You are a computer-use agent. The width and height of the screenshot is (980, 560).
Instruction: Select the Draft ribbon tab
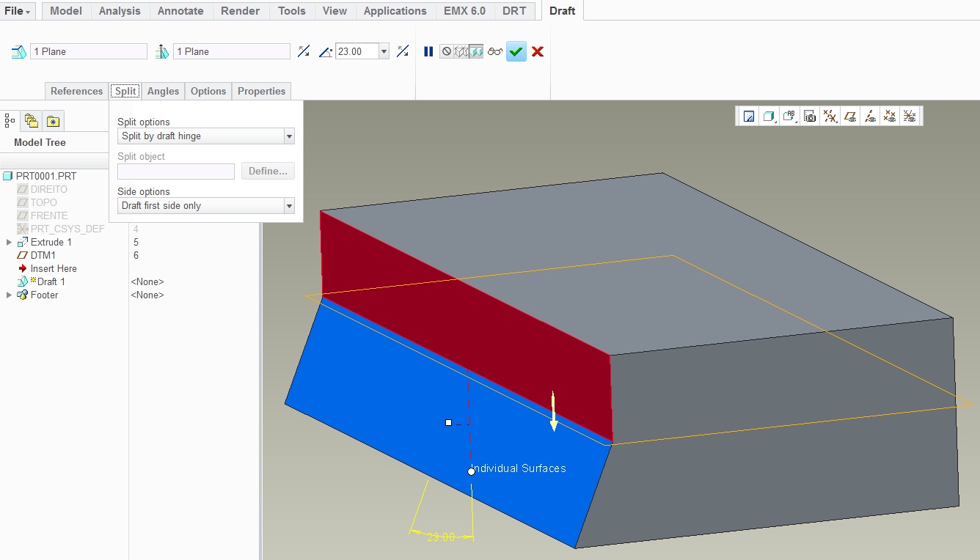(x=562, y=11)
